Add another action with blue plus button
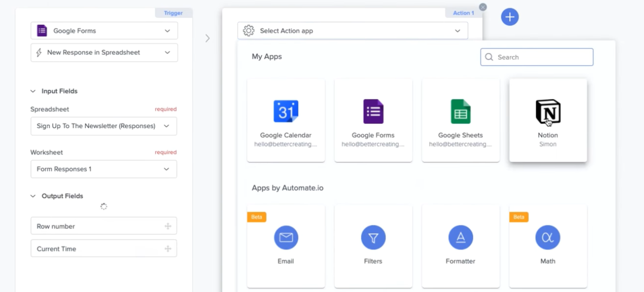644x292 pixels. [x=509, y=17]
